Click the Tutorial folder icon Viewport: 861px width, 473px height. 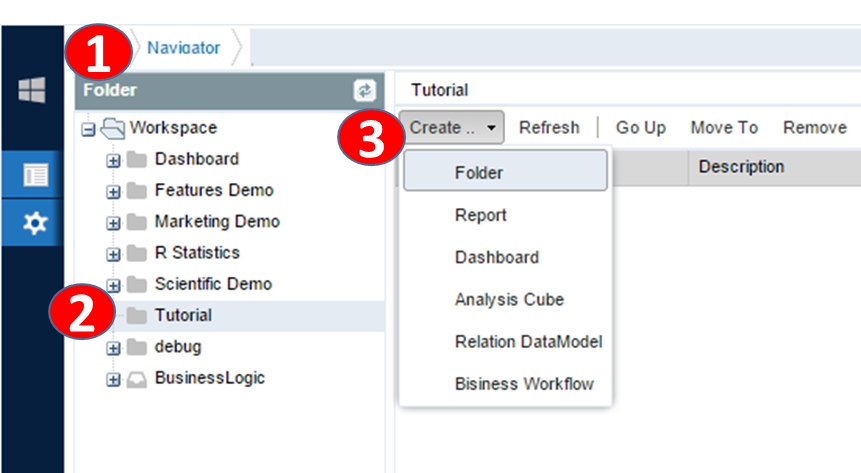coord(137,316)
